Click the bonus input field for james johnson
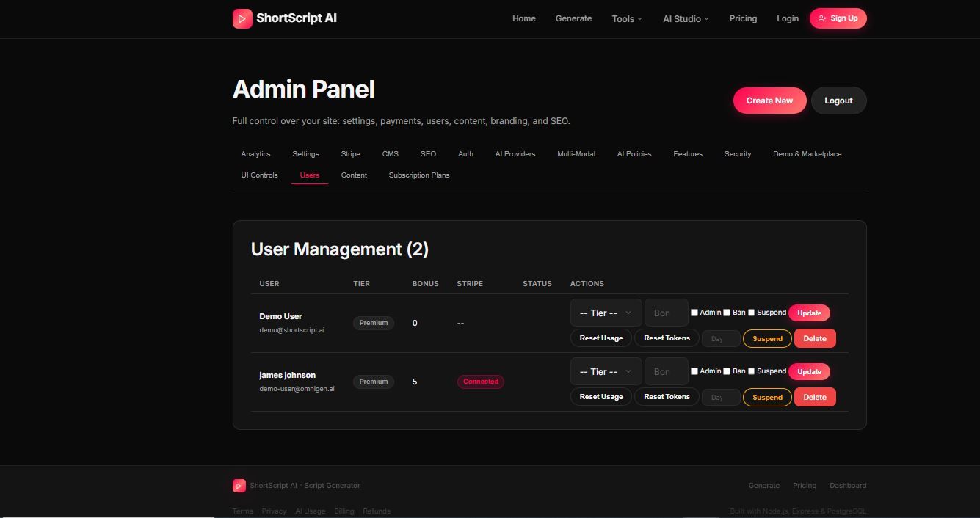 point(666,371)
